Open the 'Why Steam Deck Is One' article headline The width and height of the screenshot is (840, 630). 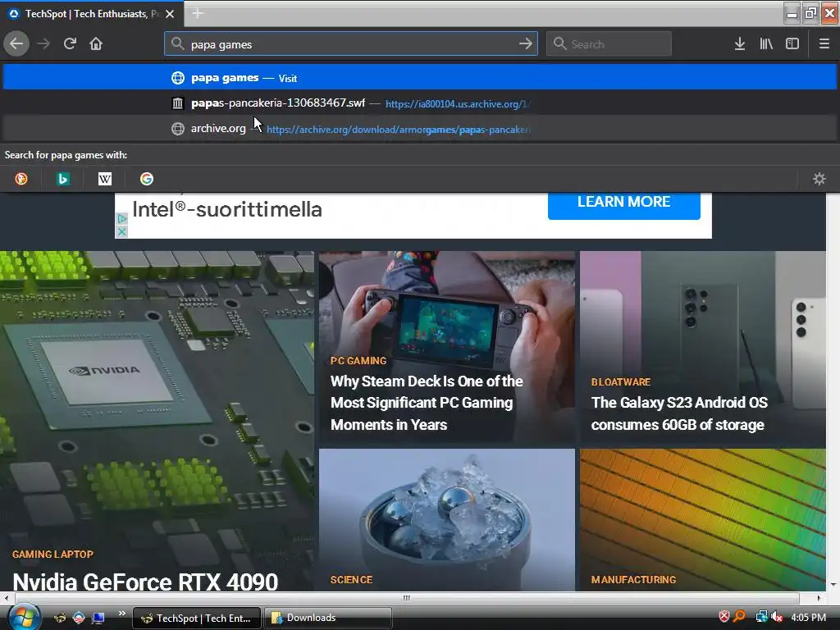427,403
